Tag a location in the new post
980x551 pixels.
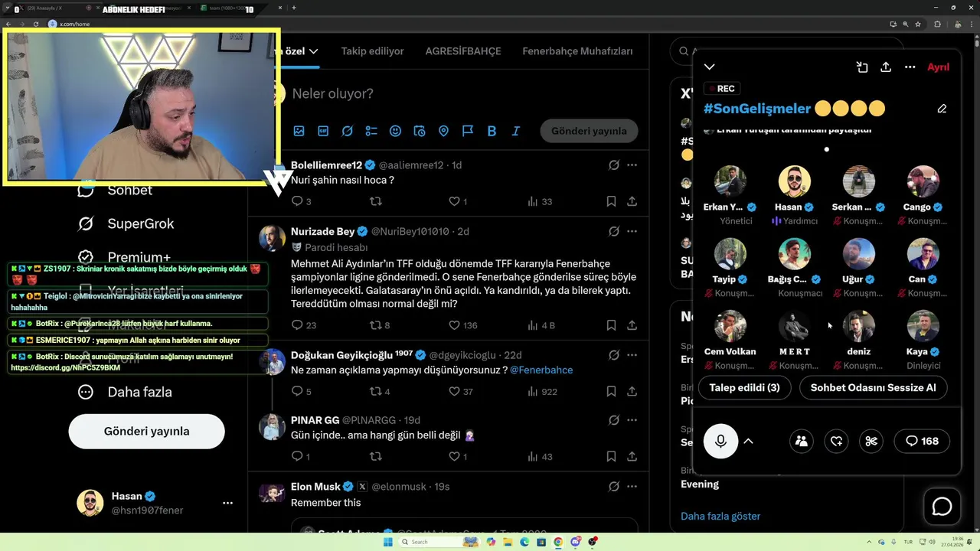click(443, 131)
